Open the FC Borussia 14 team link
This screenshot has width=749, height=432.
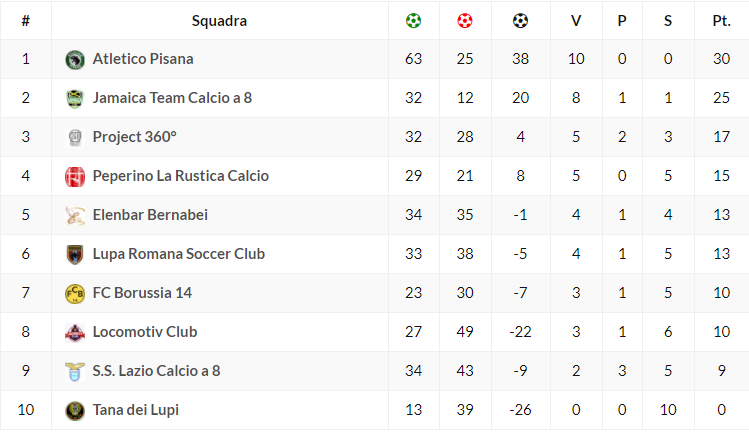click(142, 293)
